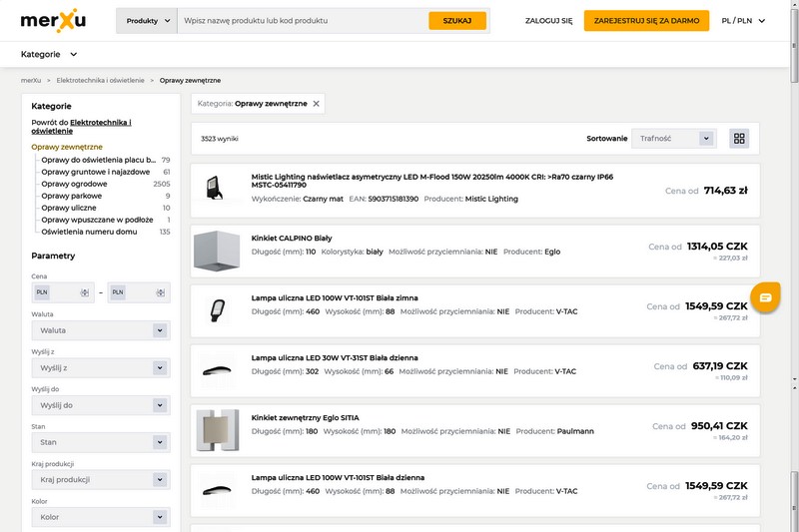Return to Elektrotechnika i oświetlenie sidebar link

81,126
